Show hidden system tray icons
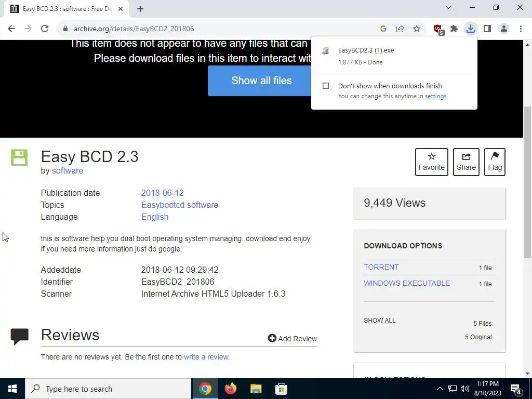The image size is (532, 399). 440,389
